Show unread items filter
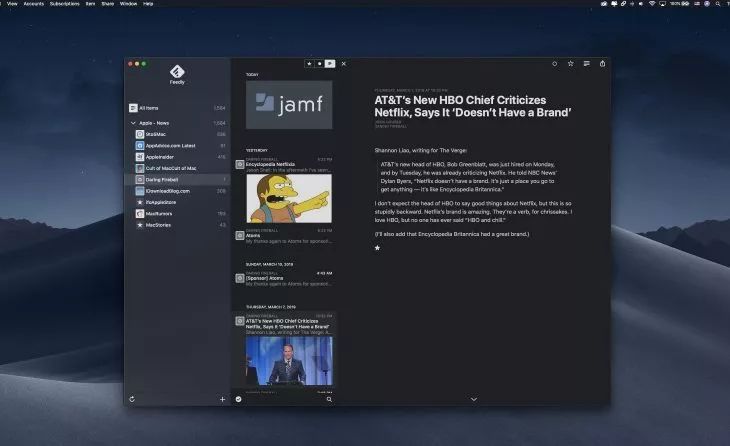Image resolution: width=730 pixels, height=446 pixels. 320,64
